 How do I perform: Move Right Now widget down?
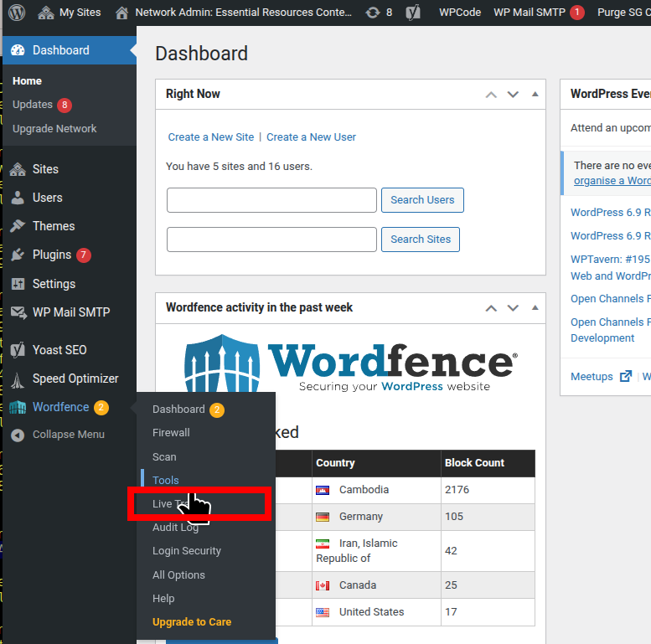(513, 95)
